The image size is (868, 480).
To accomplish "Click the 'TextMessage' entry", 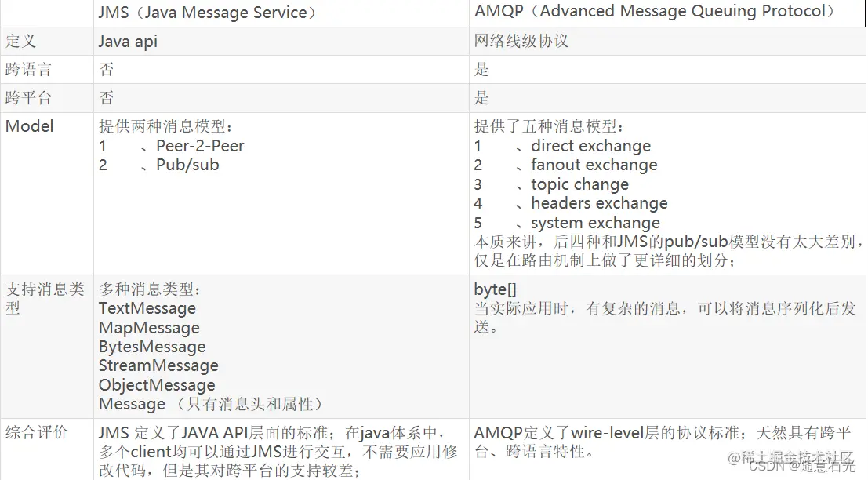I will 147,307.
